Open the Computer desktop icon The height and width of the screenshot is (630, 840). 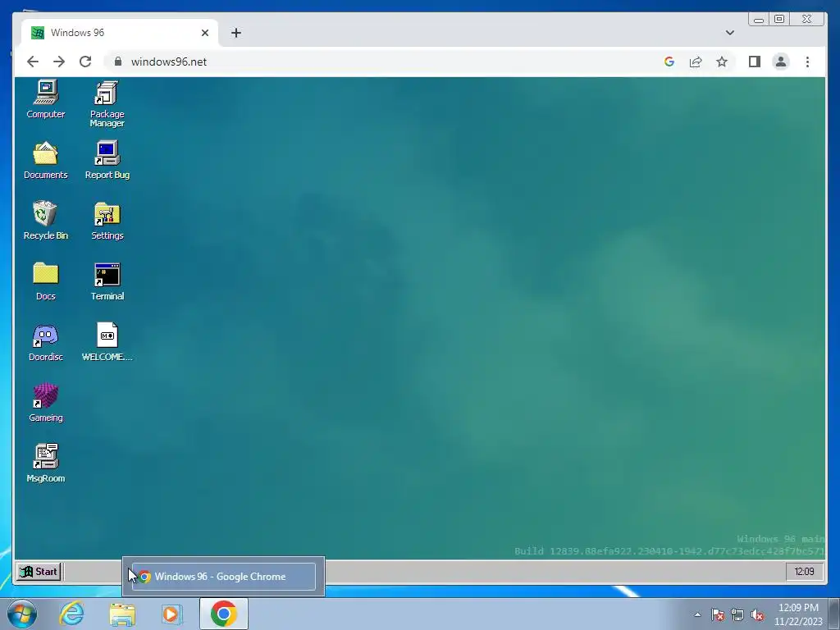(x=46, y=99)
